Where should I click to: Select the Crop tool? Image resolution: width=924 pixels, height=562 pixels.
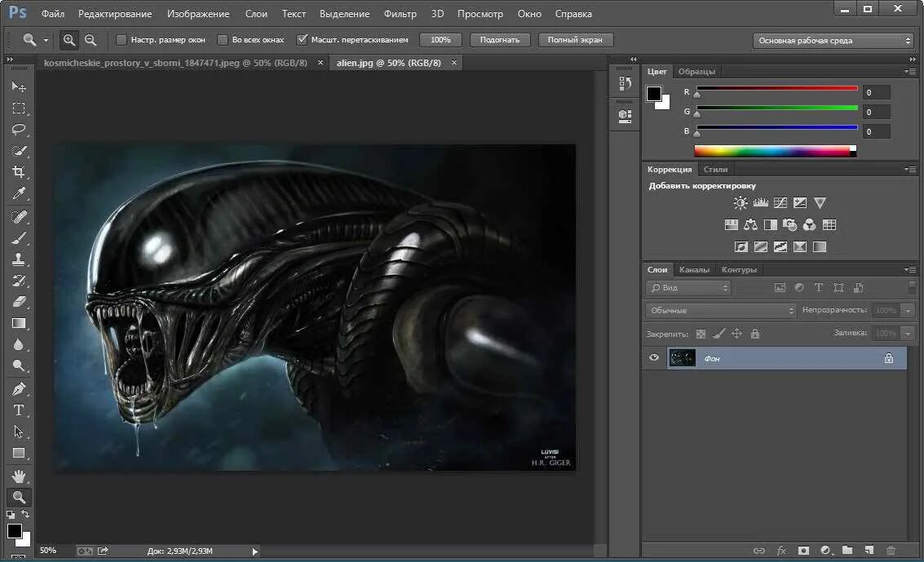pyautogui.click(x=19, y=172)
